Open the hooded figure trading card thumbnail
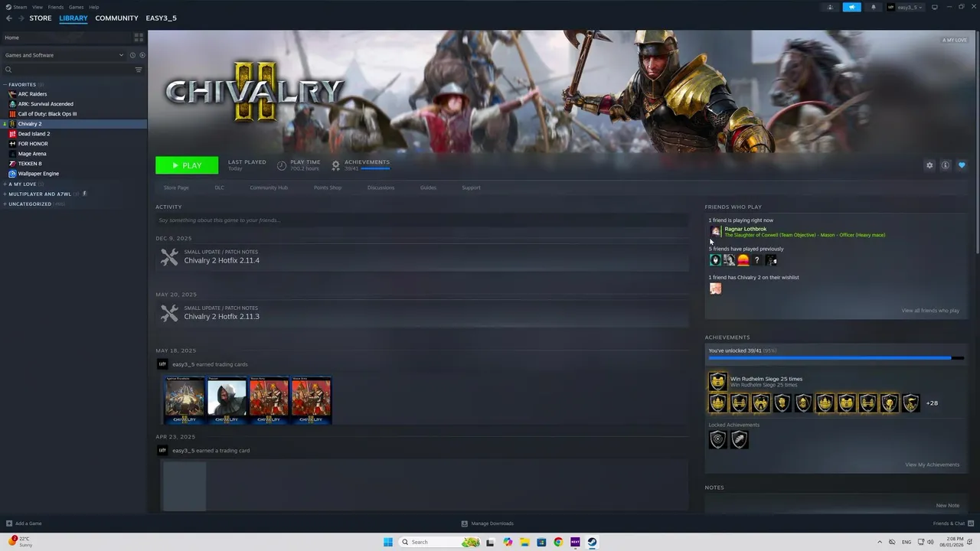 (227, 400)
